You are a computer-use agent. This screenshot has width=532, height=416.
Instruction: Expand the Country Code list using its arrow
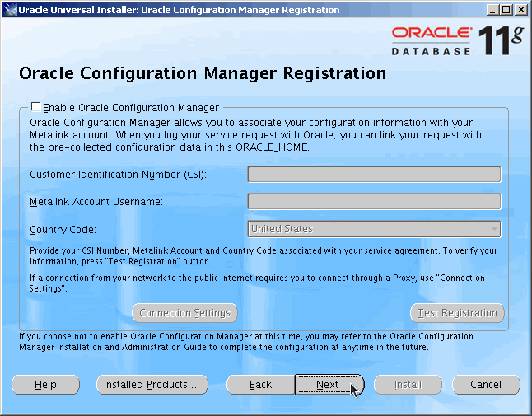[494, 229]
